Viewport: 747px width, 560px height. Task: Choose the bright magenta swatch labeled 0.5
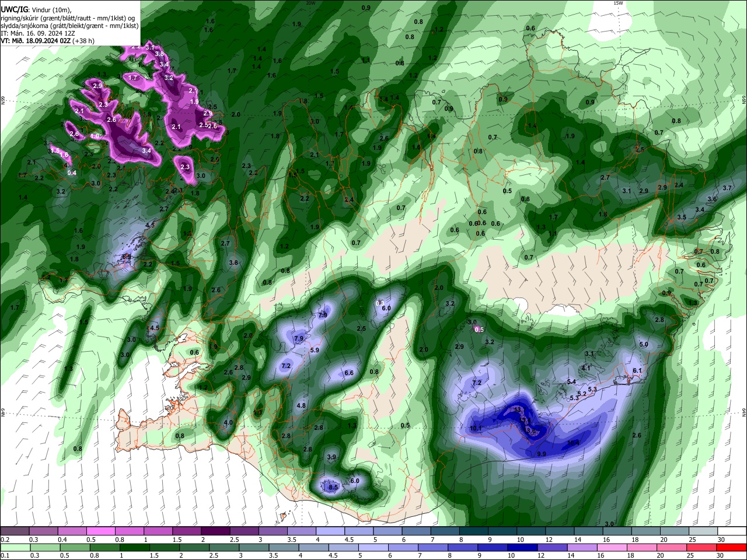pyautogui.click(x=100, y=531)
